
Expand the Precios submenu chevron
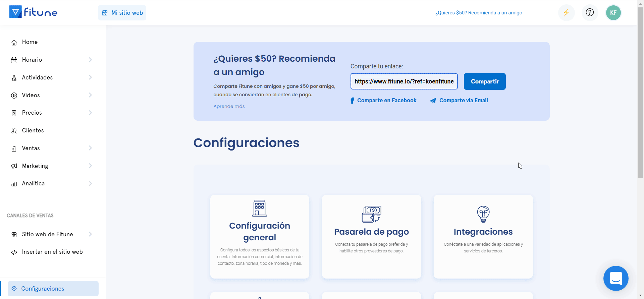click(x=90, y=113)
